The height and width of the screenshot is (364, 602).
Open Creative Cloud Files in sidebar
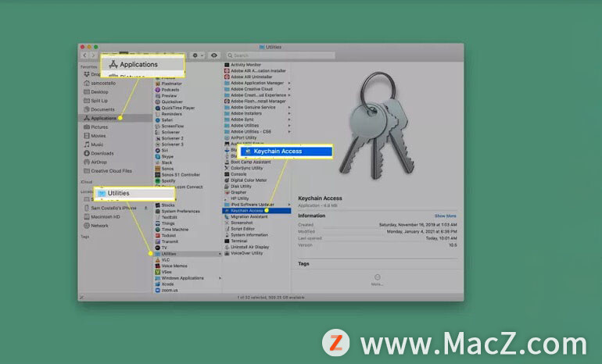coord(108,171)
